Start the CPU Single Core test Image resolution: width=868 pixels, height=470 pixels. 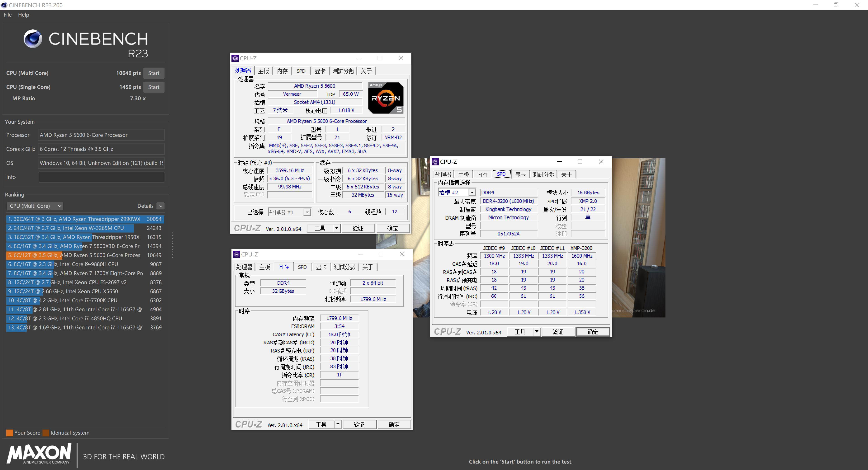coord(154,87)
